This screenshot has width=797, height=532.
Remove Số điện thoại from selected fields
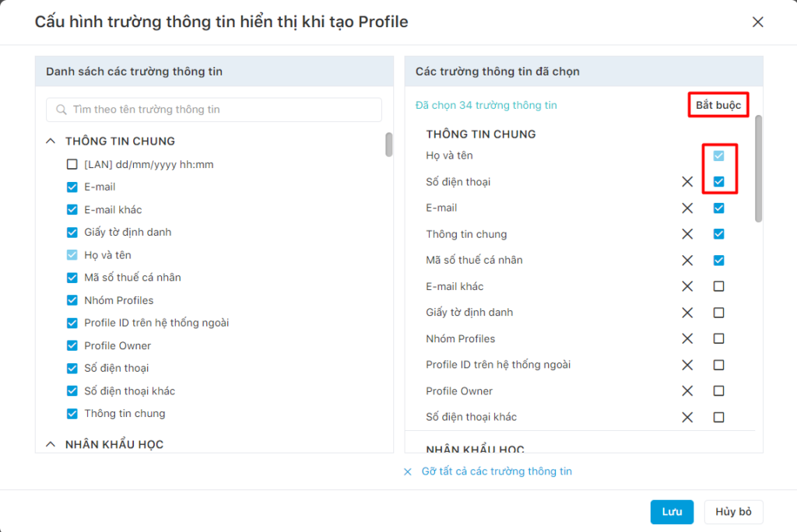pyautogui.click(x=687, y=181)
